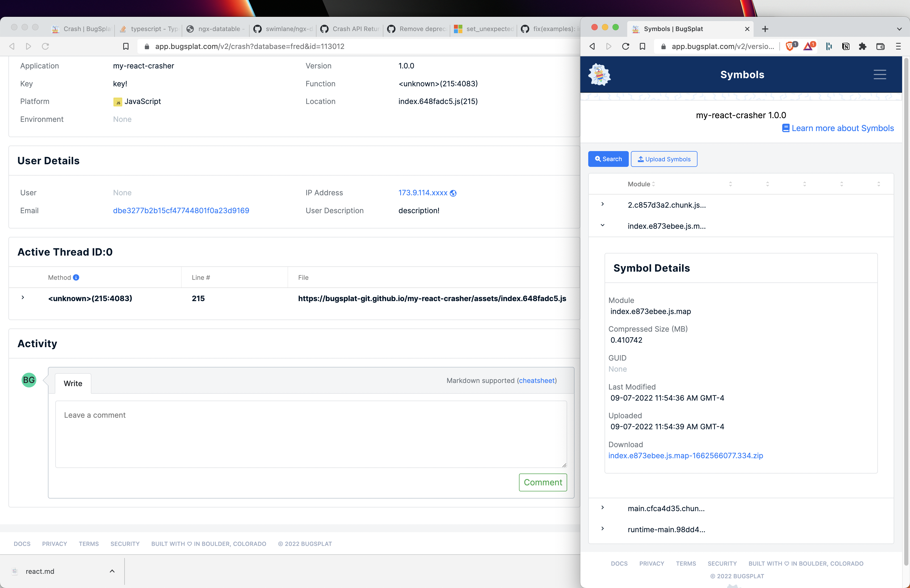
Task: Download index.e873ebee.js.map zip file
Action: pos(685,456)
